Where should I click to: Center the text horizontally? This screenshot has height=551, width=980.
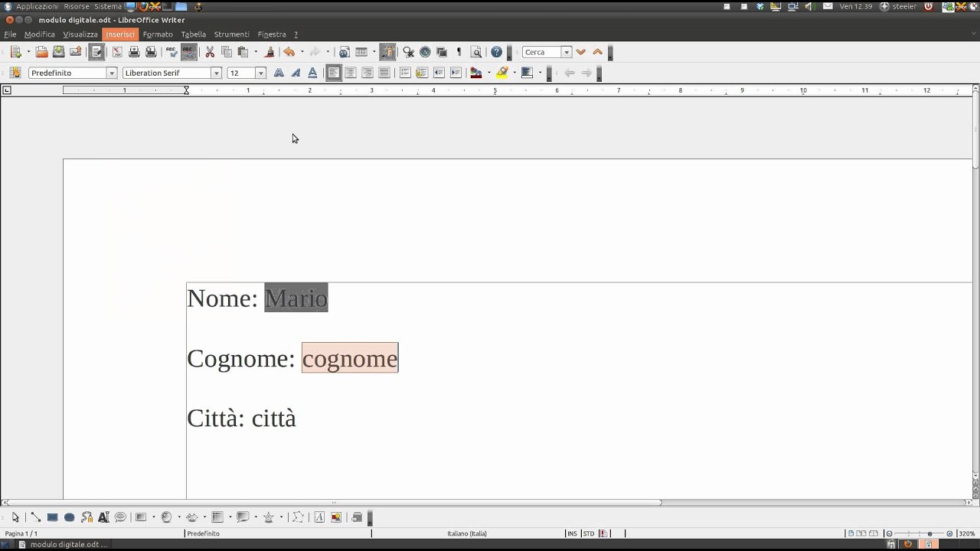click(351, 73)
